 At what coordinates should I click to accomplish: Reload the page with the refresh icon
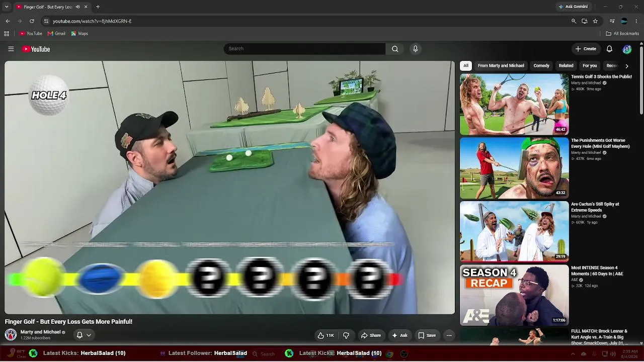[x=32, y=21]
